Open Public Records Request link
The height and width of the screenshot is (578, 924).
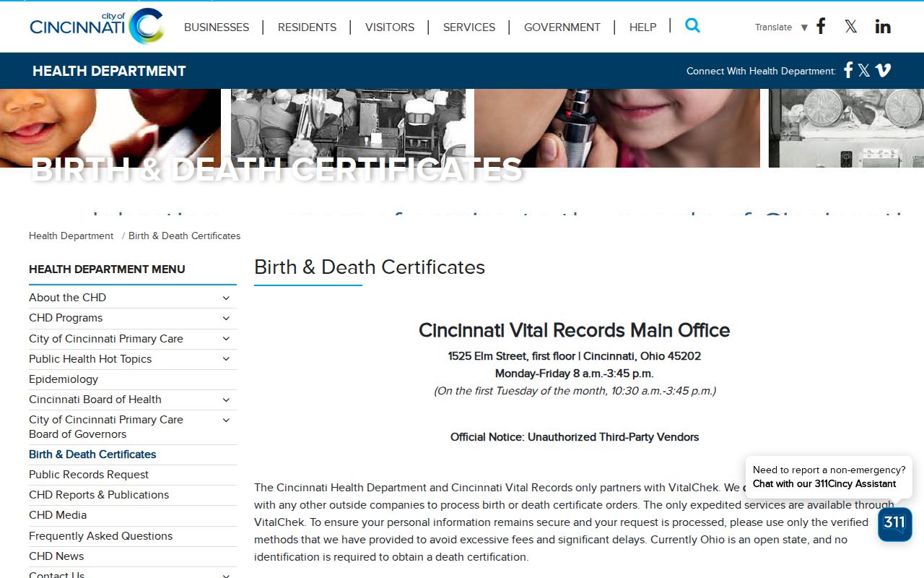(89, 474)
